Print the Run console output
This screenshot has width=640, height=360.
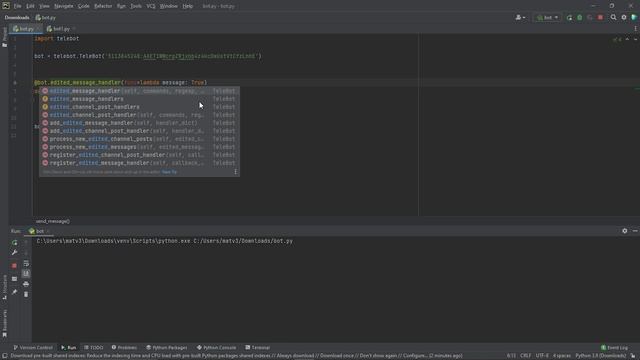point(26,284)
